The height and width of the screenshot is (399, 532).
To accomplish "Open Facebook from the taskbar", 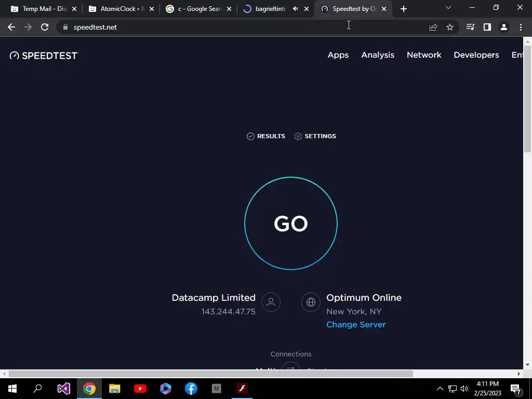I will [191, 389].
